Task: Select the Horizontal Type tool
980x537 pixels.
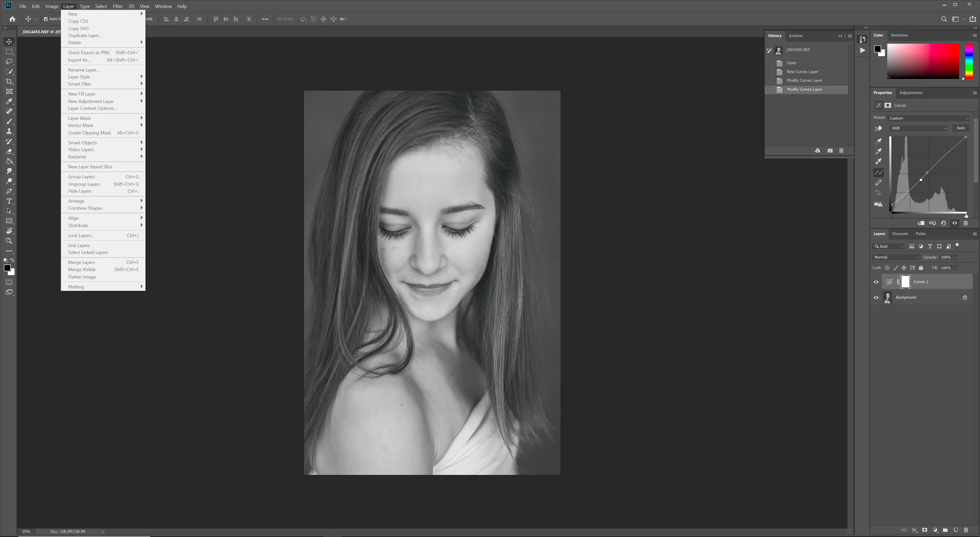Action: [9, 201]
